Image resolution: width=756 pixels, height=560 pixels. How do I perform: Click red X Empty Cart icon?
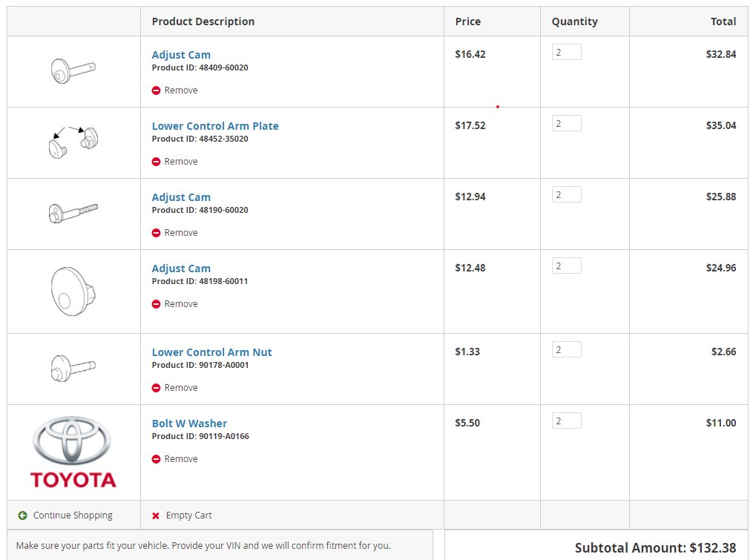click(x=156, y=515)
